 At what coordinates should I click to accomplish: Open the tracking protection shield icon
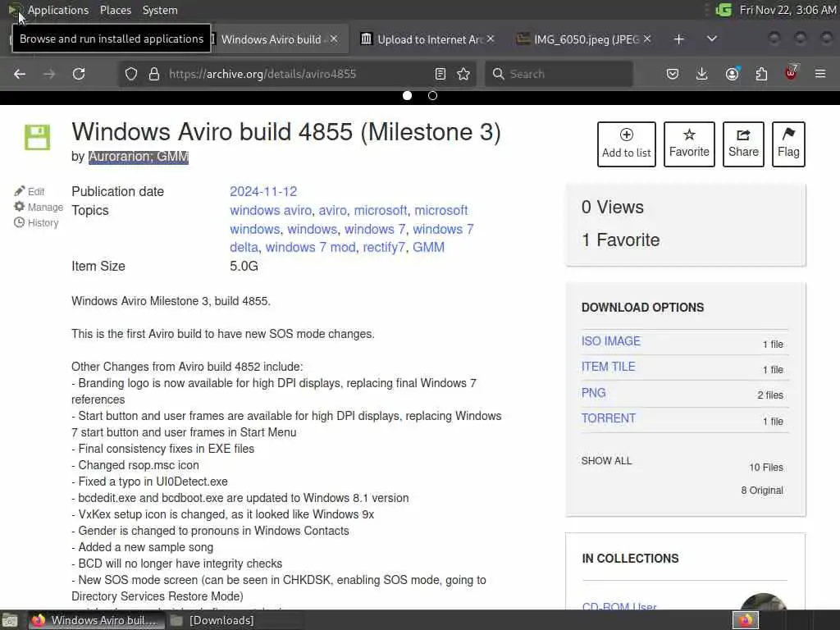click(x=131, y=74)
